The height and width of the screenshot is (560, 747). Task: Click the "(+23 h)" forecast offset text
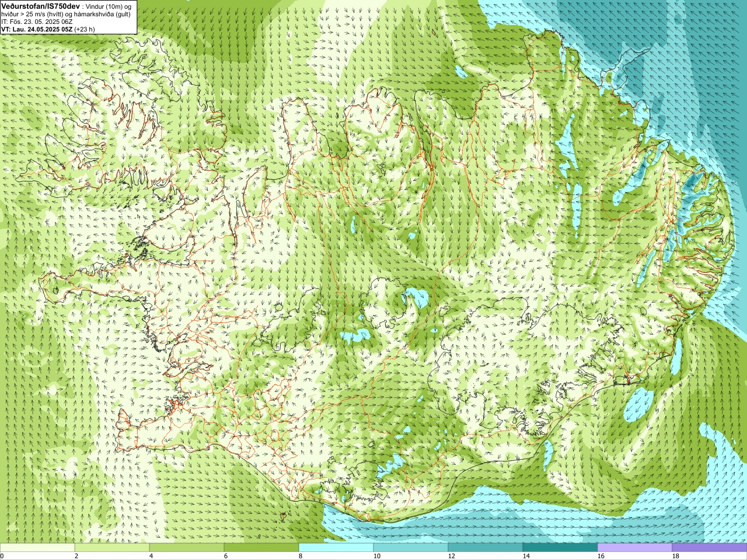(85, 29)
